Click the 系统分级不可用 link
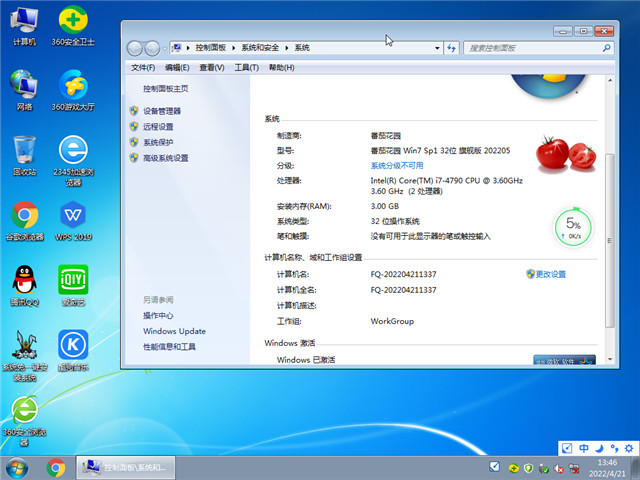The width and height of the screenshot is (640, 480). (x=397, y=165)
